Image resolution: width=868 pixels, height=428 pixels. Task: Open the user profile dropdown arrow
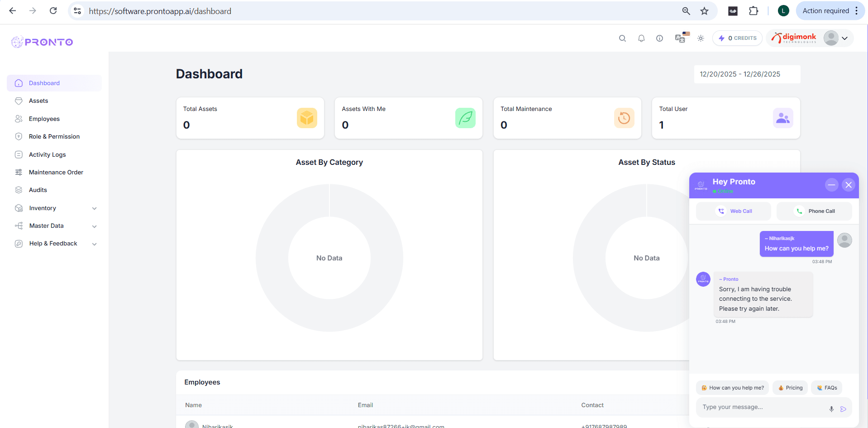pos(844,38)
